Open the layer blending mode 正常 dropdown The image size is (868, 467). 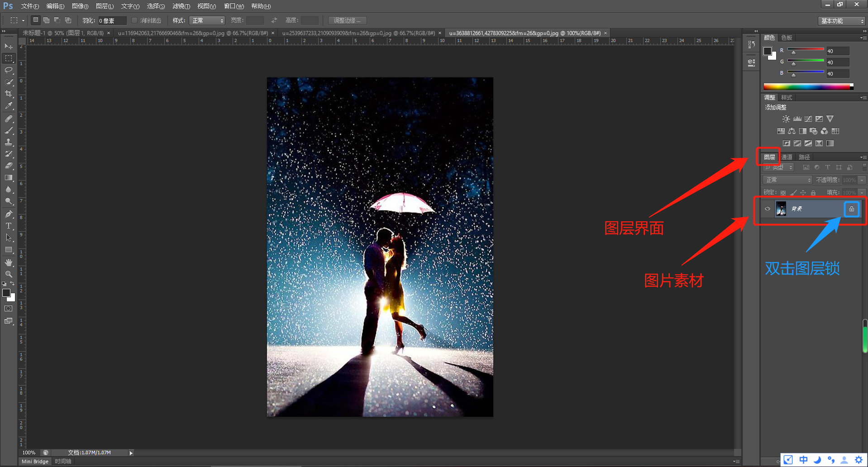787,180
